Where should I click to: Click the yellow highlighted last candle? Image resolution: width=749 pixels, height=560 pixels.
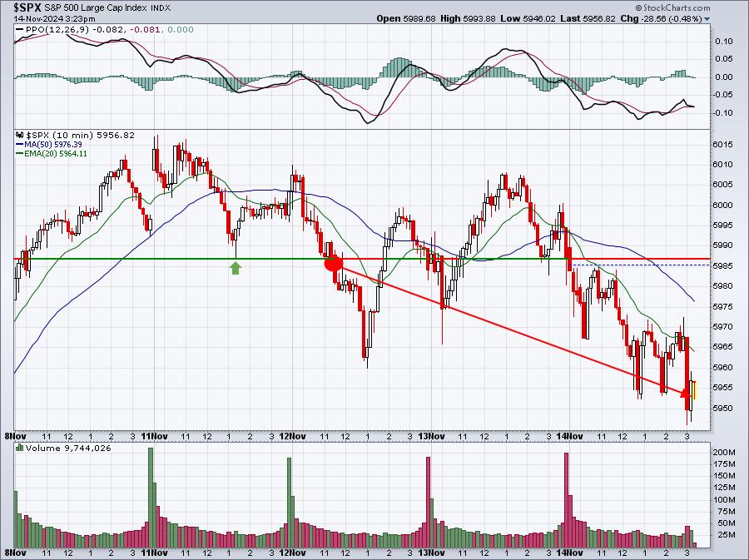click(x=694, y=390)
